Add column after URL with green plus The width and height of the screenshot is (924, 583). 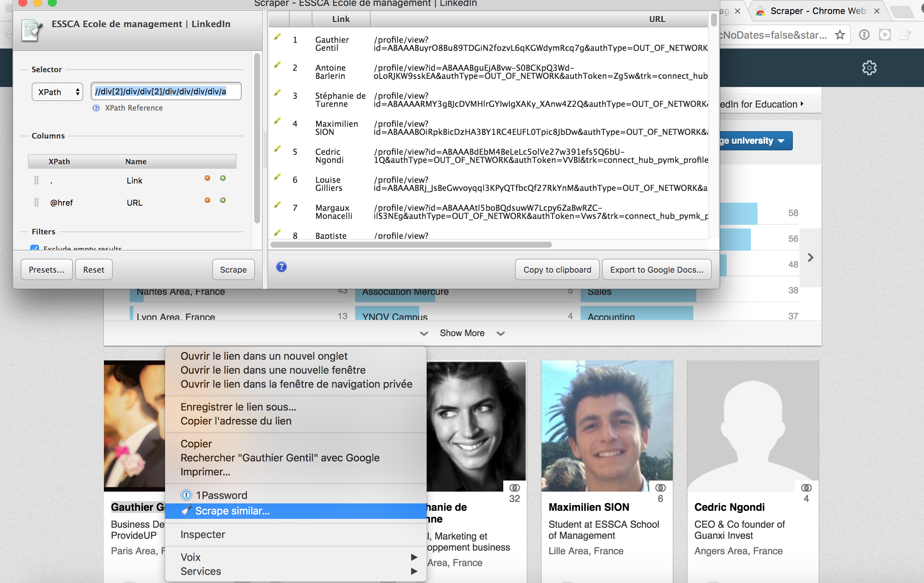pyautogui.click(x=223, y=200)
